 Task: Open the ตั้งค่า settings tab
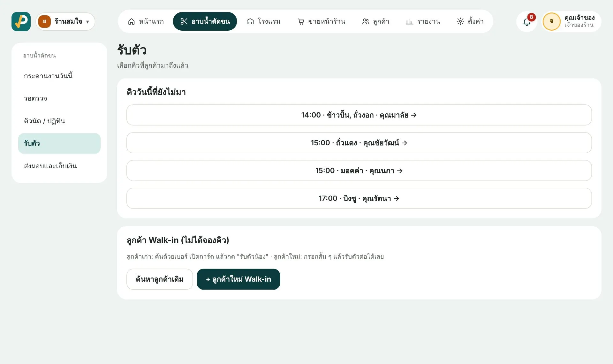[x=470, y=21]
